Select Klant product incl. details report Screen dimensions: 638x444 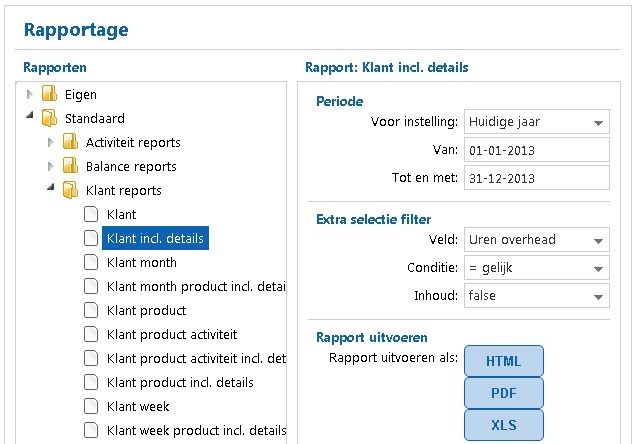click(180, 383)
